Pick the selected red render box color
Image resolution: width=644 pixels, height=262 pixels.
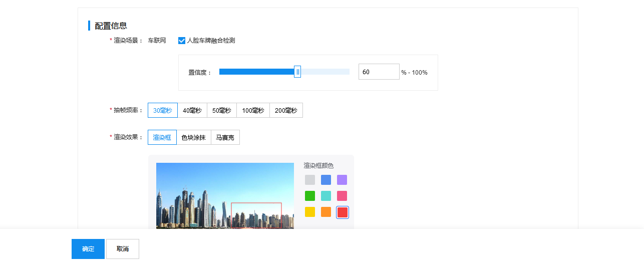tap(343, 212)
